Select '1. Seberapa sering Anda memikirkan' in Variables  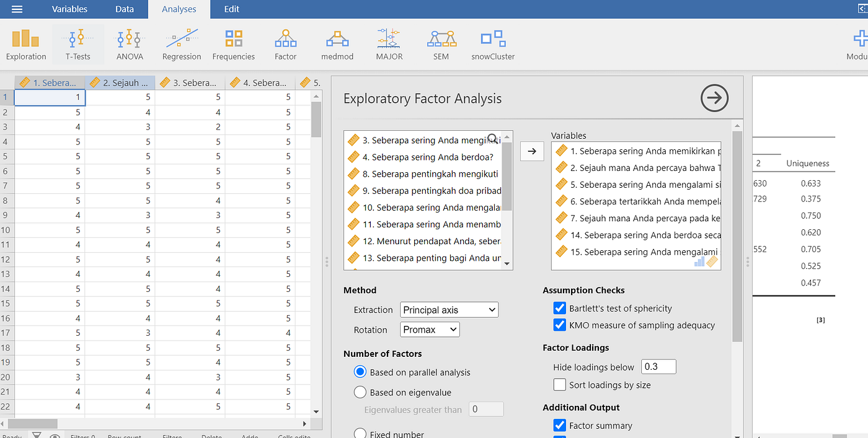636,151
